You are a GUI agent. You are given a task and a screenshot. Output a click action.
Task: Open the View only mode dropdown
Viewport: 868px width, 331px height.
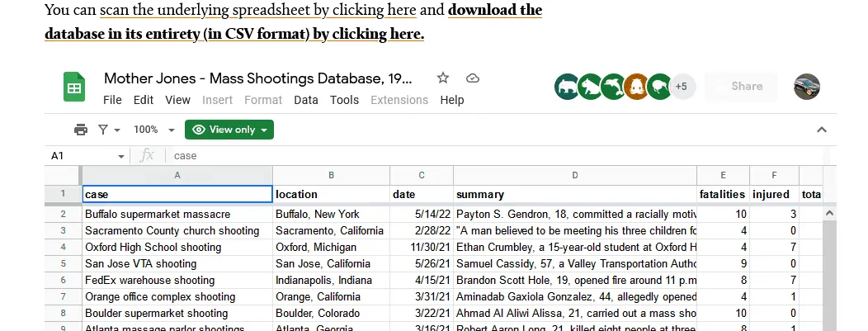point(229,130)
